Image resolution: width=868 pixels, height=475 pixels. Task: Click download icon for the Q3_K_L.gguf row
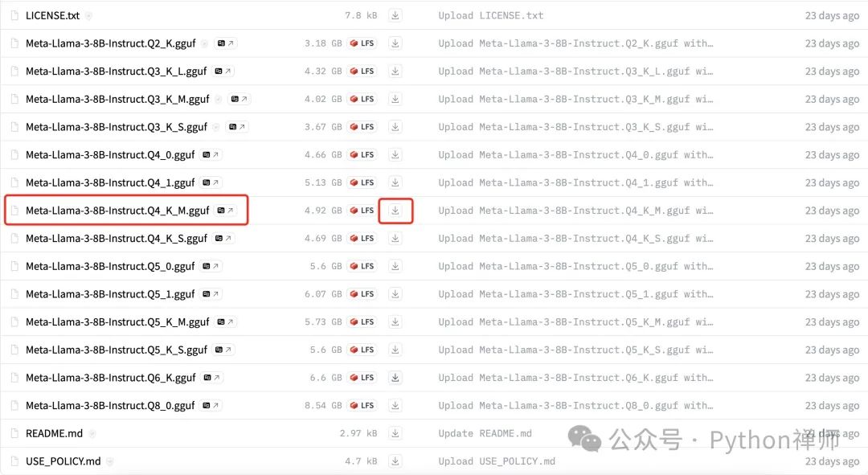395,71
